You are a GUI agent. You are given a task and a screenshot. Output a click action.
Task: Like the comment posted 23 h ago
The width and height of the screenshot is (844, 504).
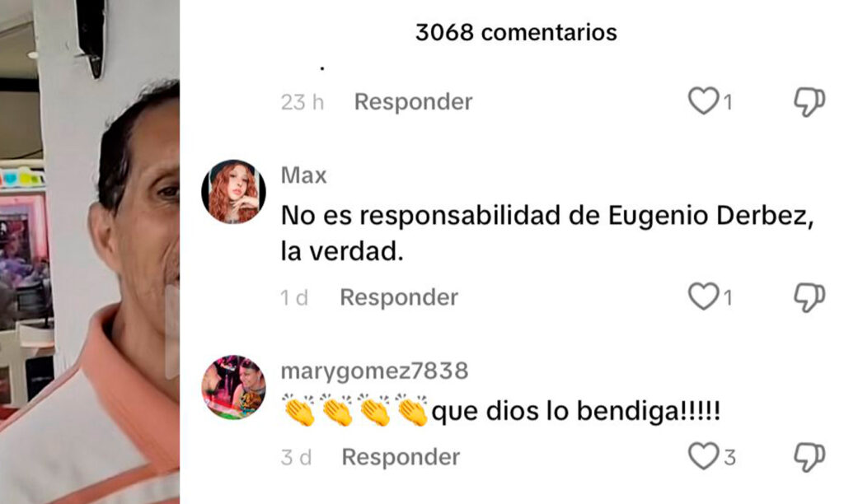click(704, 100)
